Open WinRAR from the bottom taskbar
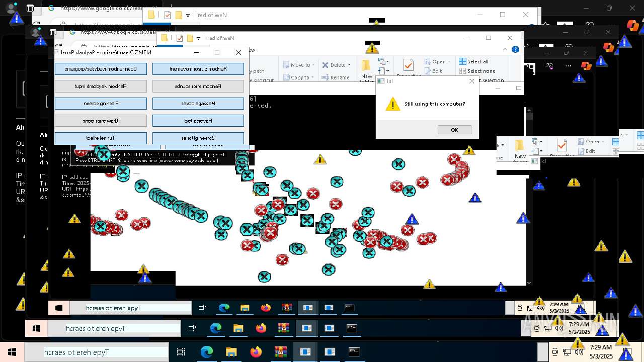Image resolution: width=644 pixels, height=362 pixels. click(280, 352)
